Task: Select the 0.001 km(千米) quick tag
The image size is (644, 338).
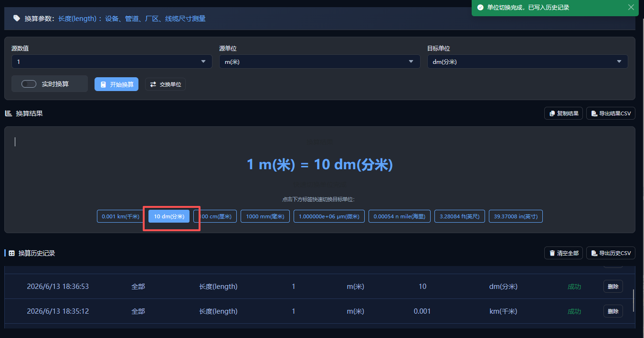Action: coord(120,216)
